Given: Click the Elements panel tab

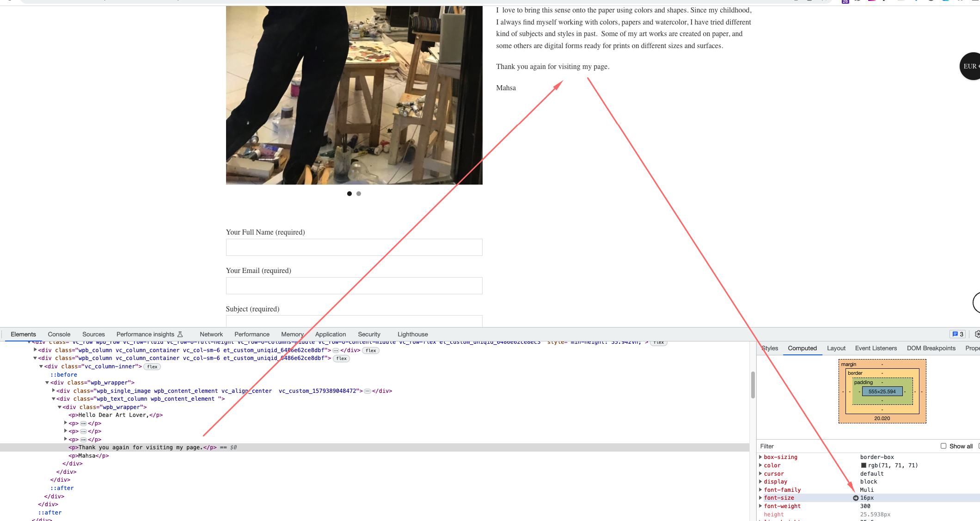Looking at the screenshot, I should click(x=23, y=334).
